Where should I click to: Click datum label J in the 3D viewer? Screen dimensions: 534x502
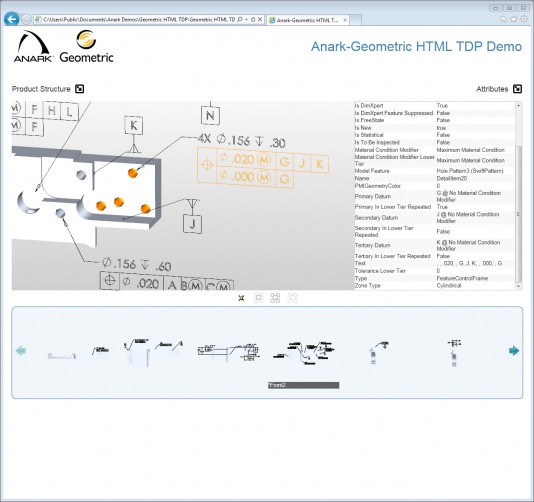click(192, 224)
